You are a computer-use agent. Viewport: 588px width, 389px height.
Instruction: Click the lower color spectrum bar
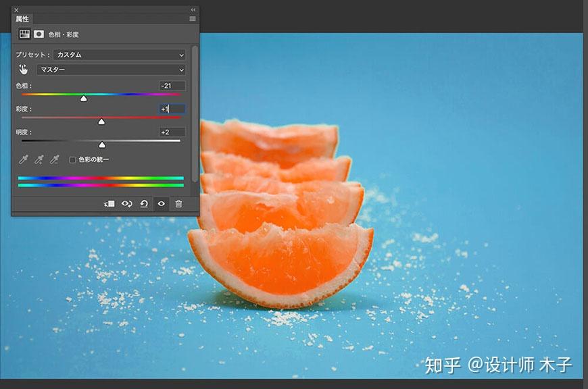tap(101, 185)
